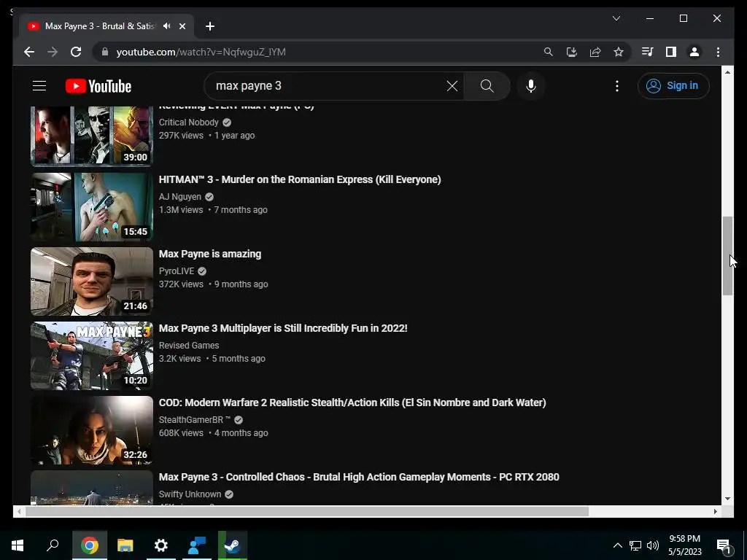Open network status tray icon
The height and width of the screenshot is (560, 747).
pos(635,545)
